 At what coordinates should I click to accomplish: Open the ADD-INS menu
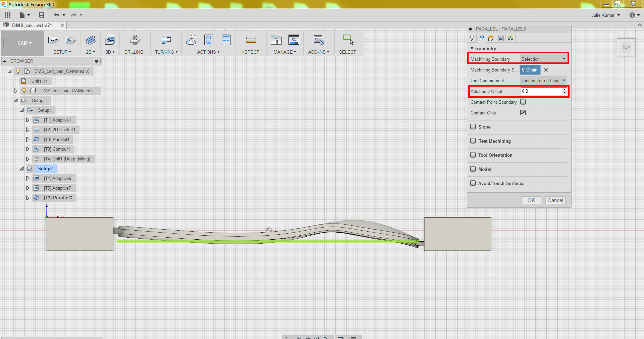[x=319, y=52]
